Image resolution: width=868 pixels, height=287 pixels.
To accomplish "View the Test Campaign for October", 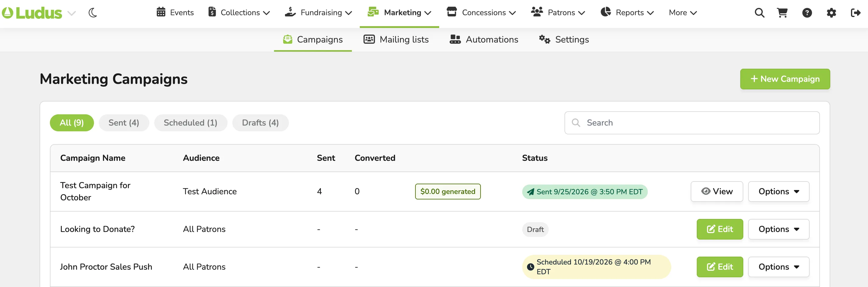I will click(x=717, y=191).
